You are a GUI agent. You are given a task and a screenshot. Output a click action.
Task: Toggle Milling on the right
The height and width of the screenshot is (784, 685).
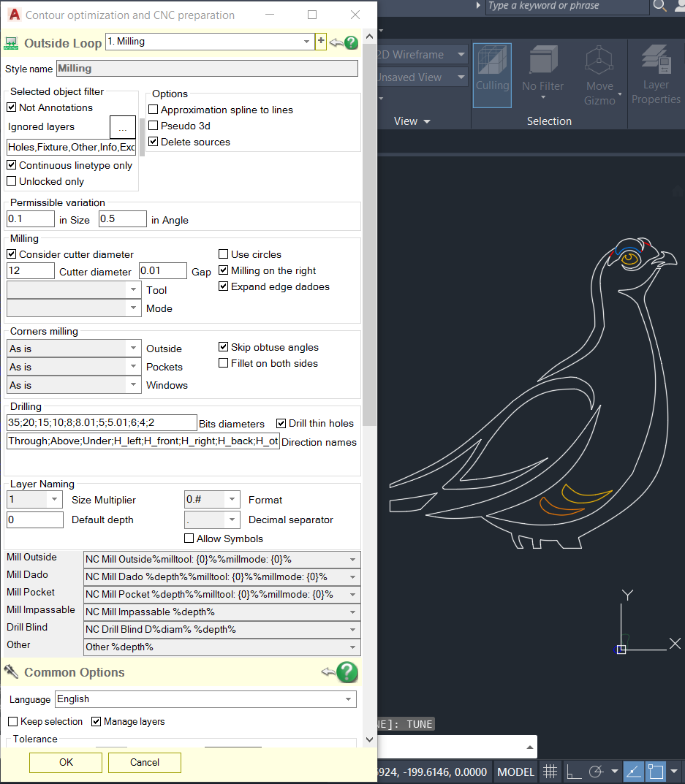[223, 270]
